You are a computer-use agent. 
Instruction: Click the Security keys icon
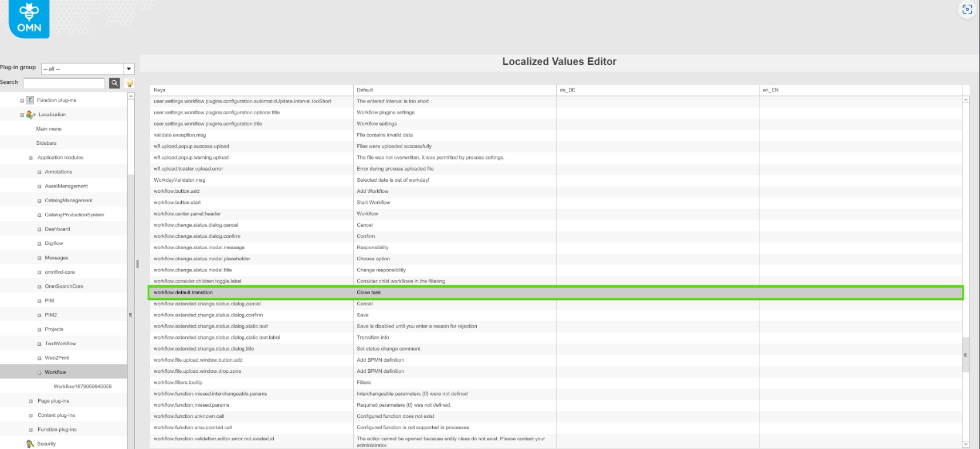point(30,444)
